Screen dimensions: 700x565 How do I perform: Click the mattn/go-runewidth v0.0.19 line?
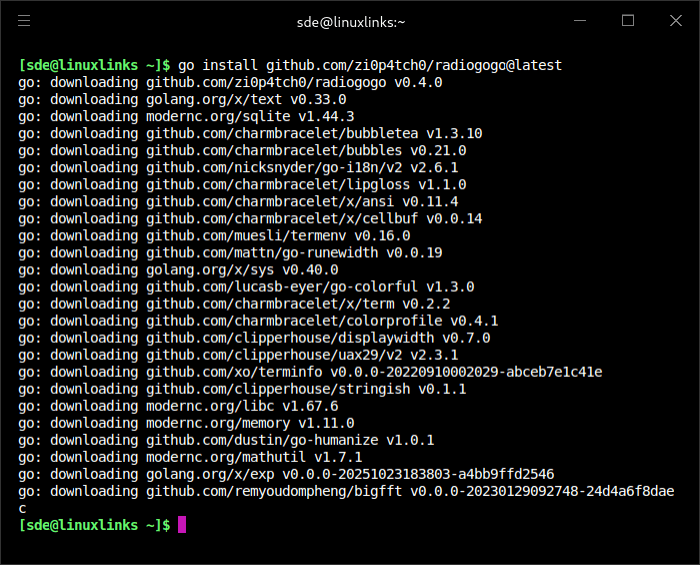(x=230, y=252)
